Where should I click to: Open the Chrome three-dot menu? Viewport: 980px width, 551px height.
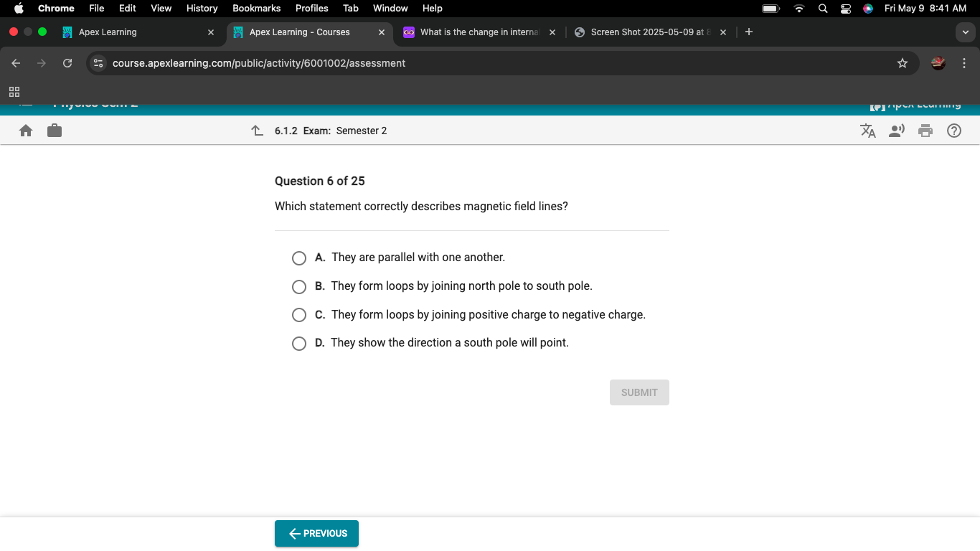pos(964,63)
